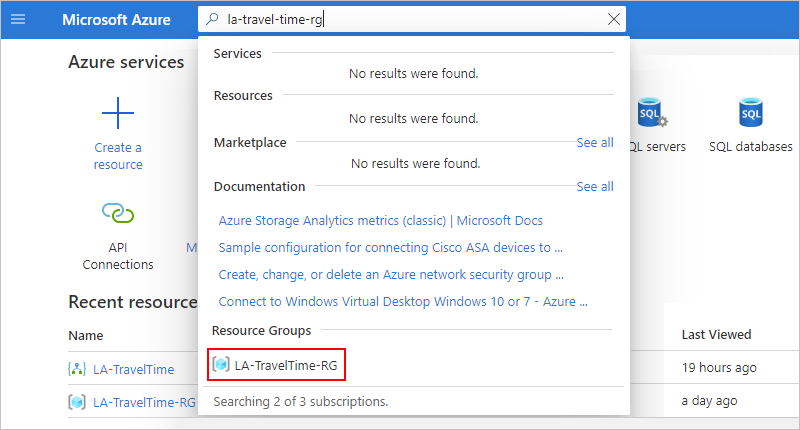This screenshot has width=800, height=430.
Task: Click the Create a resource plus icon
Action: (x=118, y=113)
